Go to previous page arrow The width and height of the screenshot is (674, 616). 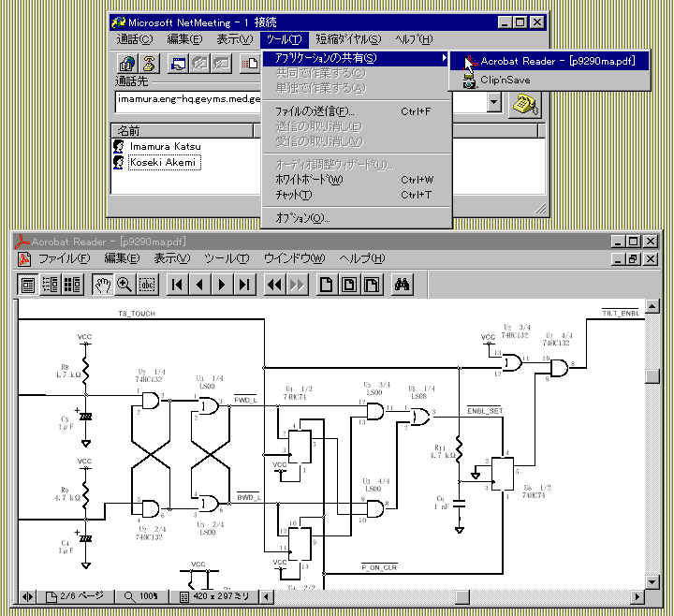coord(200,285)
